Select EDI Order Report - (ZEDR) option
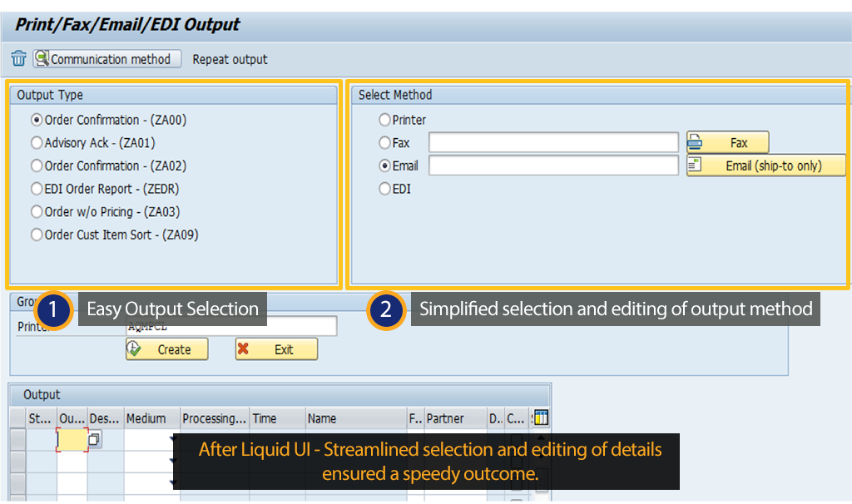The width and height of the screenshot is (852, 504). pos(37,189)
